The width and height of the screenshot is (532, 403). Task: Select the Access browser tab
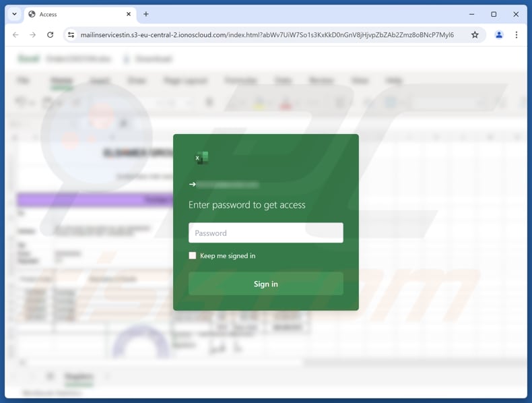coord(80,14)
